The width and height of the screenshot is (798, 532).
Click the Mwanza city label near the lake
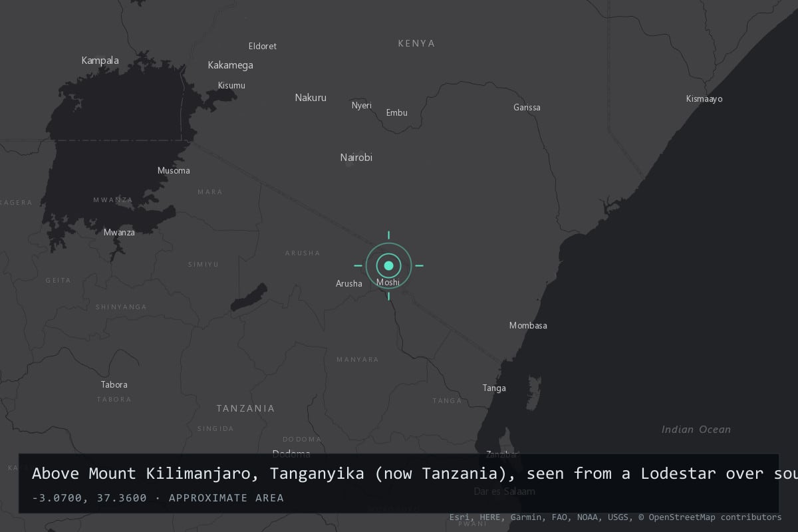coord(119,233)
